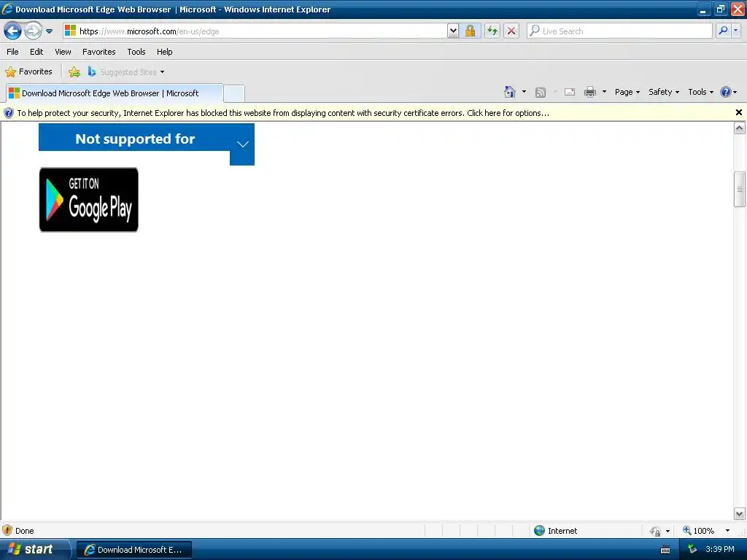Select Download Microsoft E... taskbar button
747x560 pixels.
tap(134, 550)
